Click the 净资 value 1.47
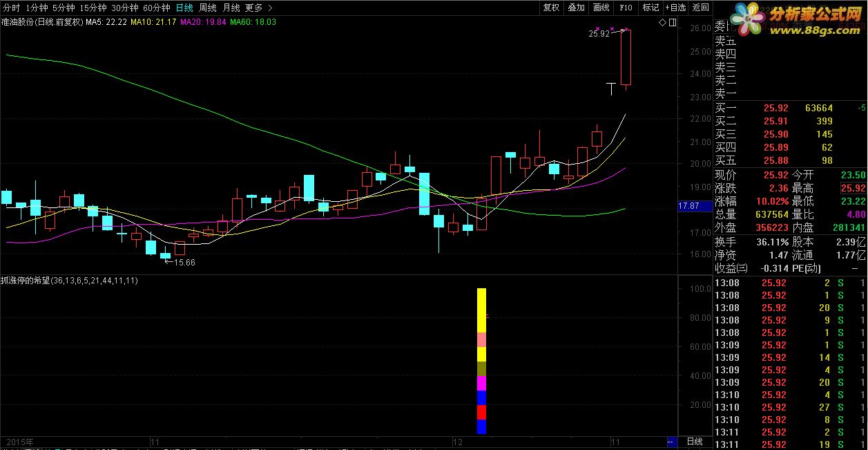Screen dimensions: 868x450 click(x=778, y=256)
